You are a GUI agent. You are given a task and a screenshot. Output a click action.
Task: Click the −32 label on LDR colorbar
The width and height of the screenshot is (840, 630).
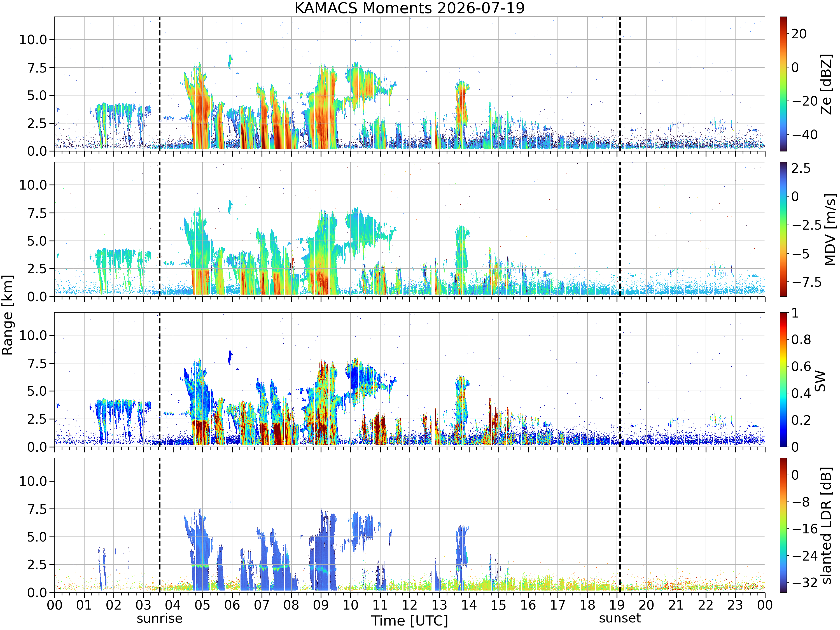click(804, 582)
